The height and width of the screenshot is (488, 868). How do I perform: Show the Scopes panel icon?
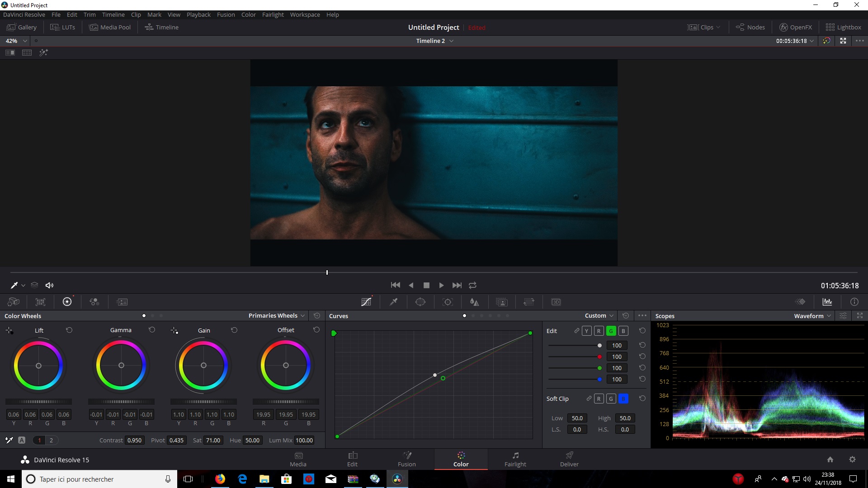click(827, 302)
